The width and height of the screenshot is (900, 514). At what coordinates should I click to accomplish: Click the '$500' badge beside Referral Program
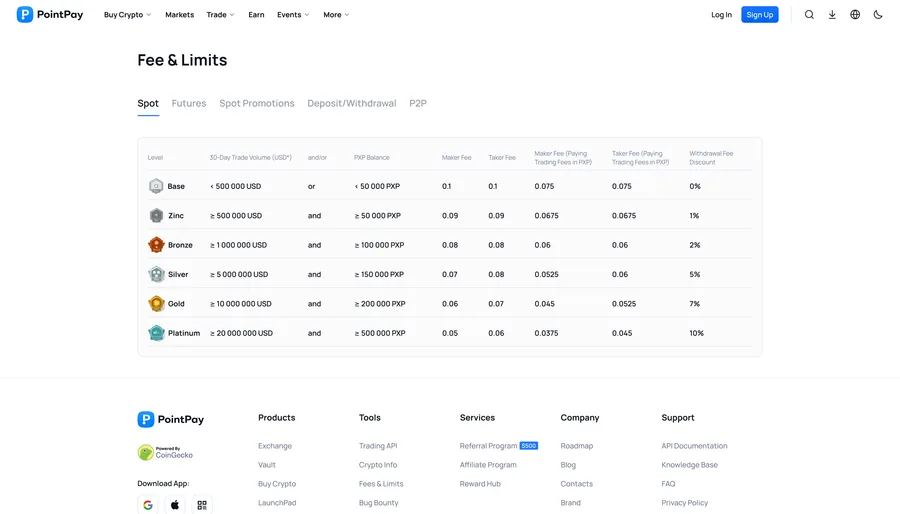pyautogui.click(x=529, y=446)
